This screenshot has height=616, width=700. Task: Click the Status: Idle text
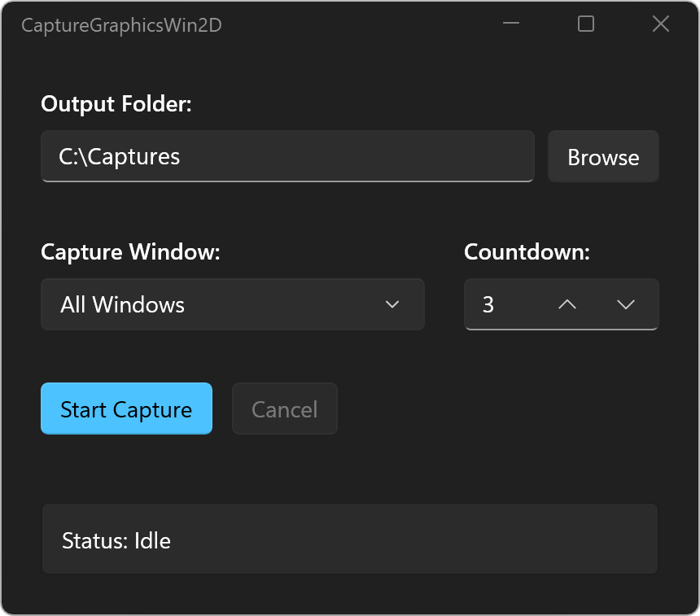tap(116, 540)
